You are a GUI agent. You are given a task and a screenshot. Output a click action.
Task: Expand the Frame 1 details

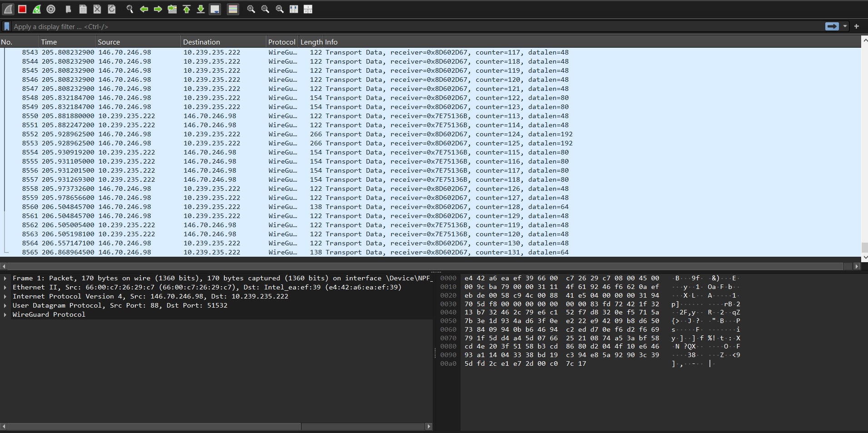coord(5,278)
